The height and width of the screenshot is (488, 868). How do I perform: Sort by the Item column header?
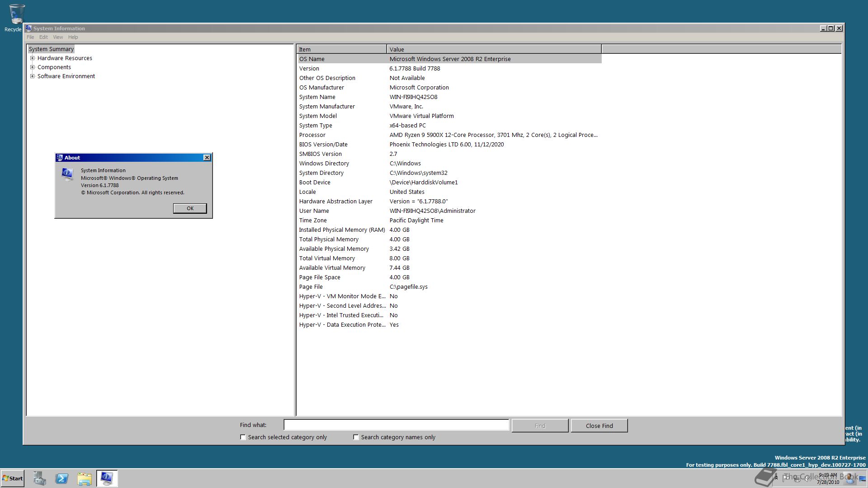click(341, 49)
